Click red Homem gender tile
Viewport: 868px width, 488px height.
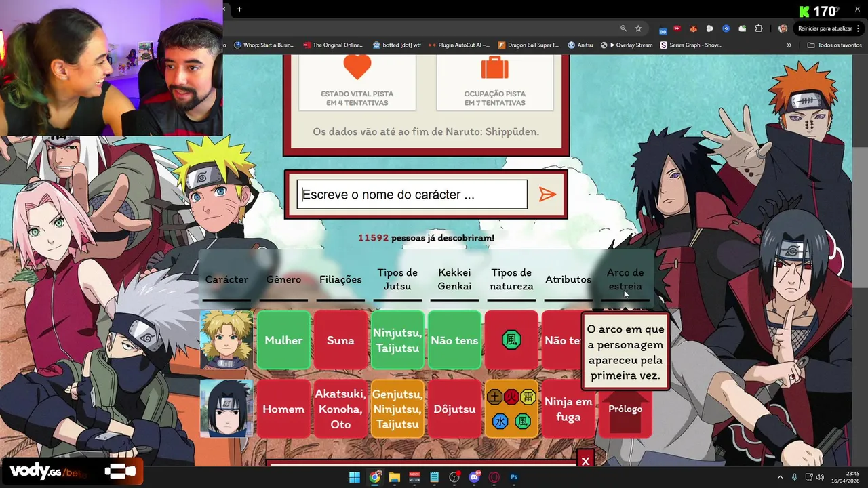[283, 409]
